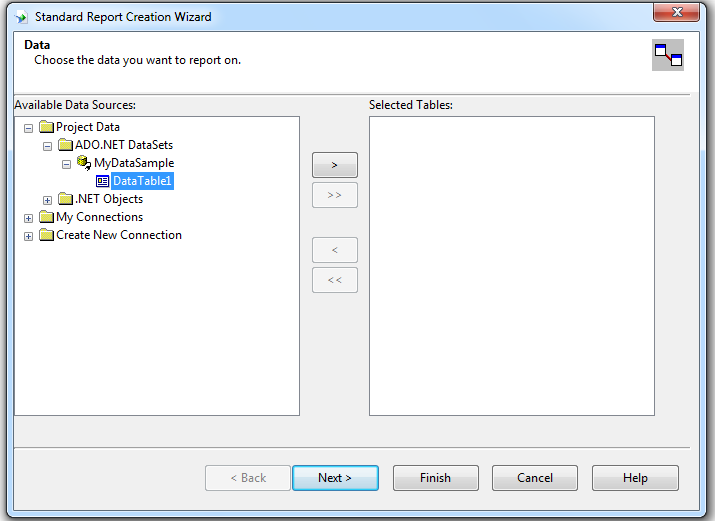
Task: Expand the Create New Connection node
Action: tap(28, 236)
